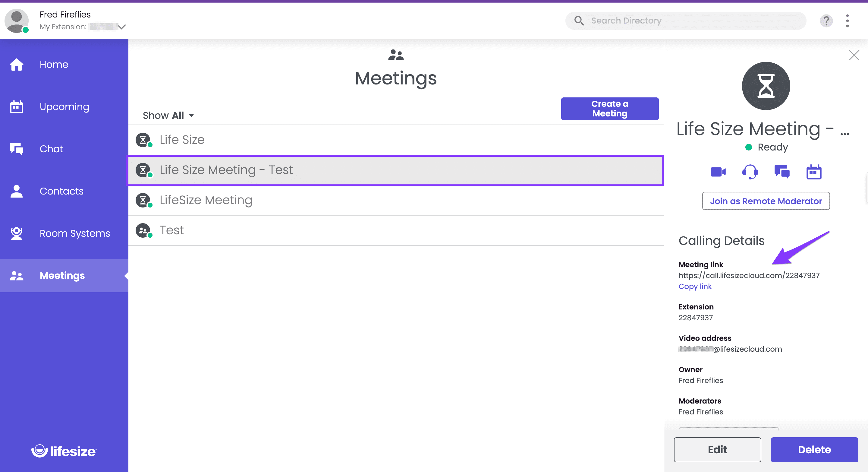
Task: Click the Contacts person icon
Action: 16,191
